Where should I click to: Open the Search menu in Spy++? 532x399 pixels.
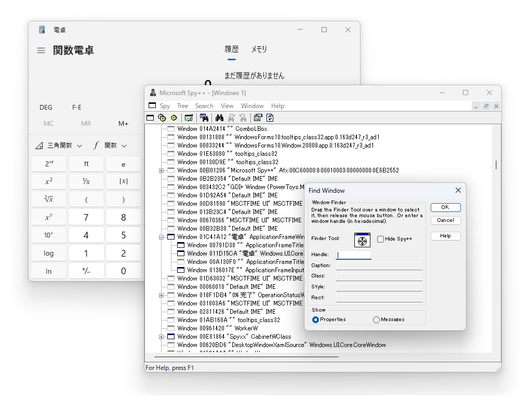pyautogui.click(x=204, y=105)
